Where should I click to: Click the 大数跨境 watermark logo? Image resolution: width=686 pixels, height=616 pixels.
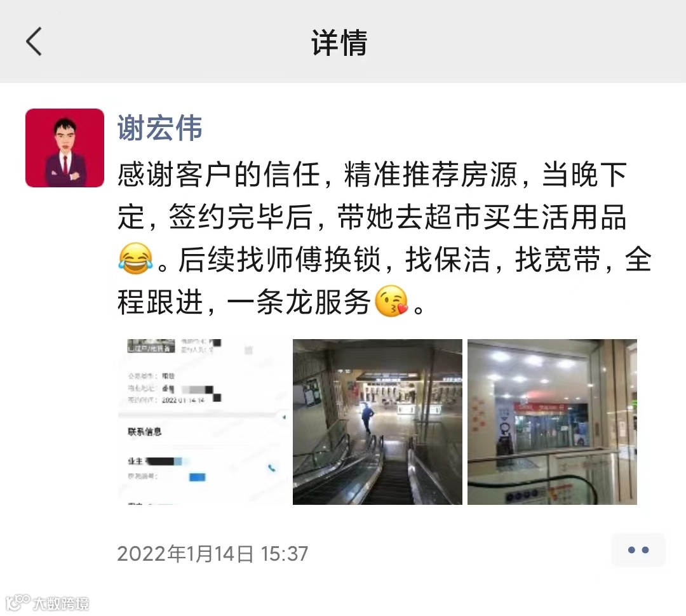[x=48, y=603]
